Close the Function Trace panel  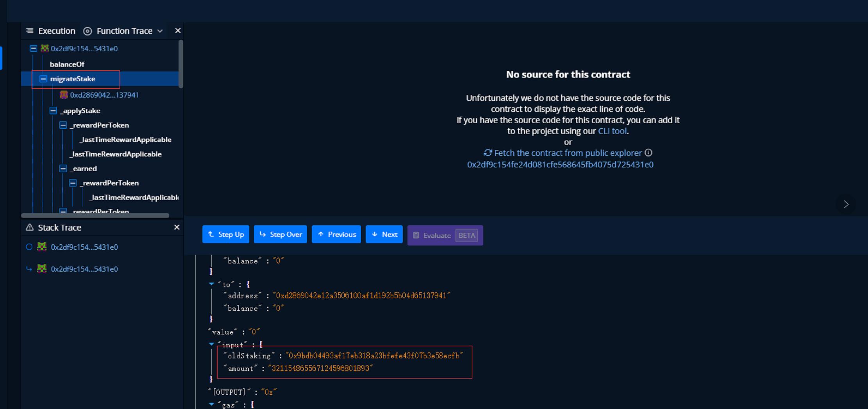(178, 30)
